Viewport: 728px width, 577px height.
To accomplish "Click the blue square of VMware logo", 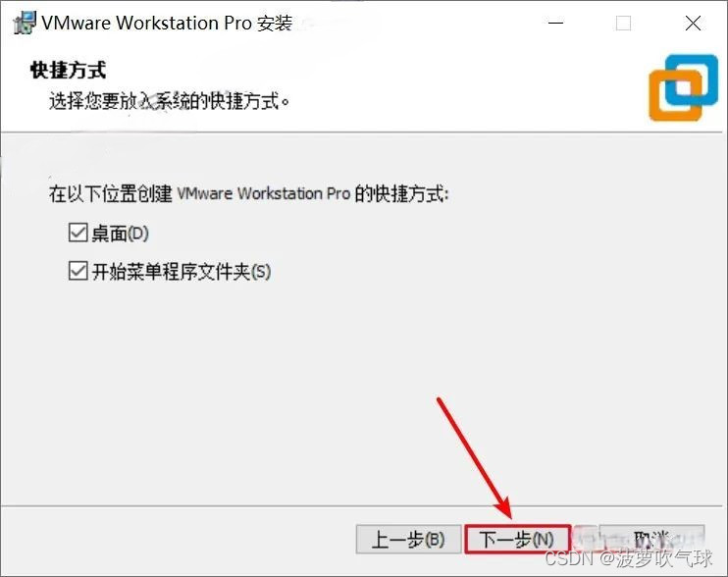I will (x=692, y=80).
